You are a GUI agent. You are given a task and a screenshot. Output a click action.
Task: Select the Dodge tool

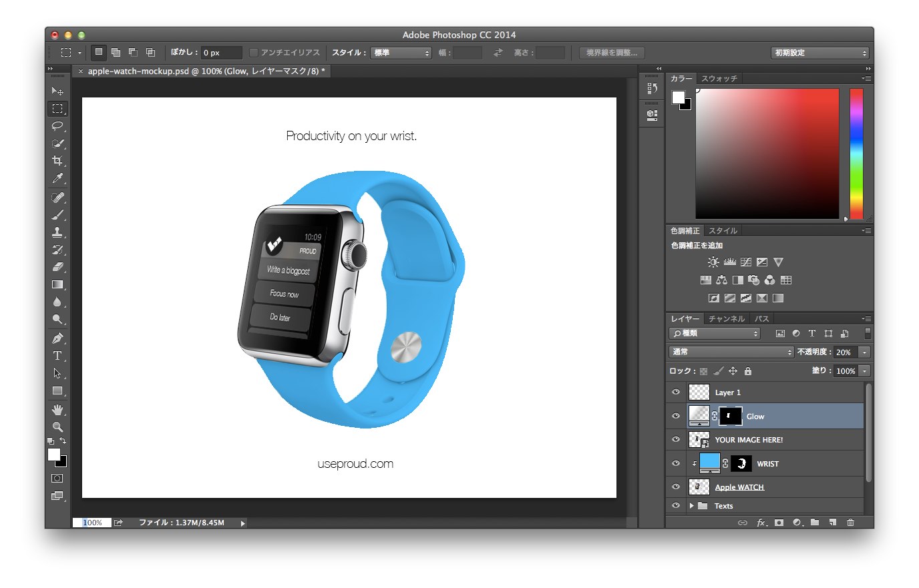tap(57, 319)
